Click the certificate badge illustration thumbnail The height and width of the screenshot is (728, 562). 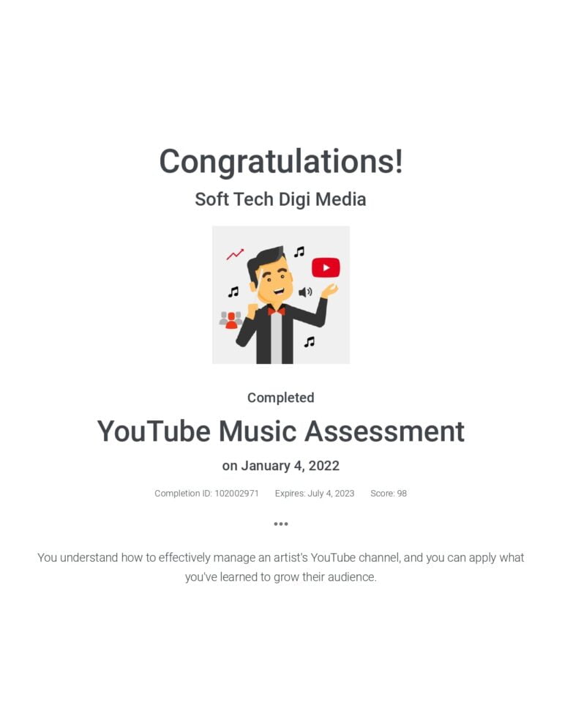click(x=281, y=295)
